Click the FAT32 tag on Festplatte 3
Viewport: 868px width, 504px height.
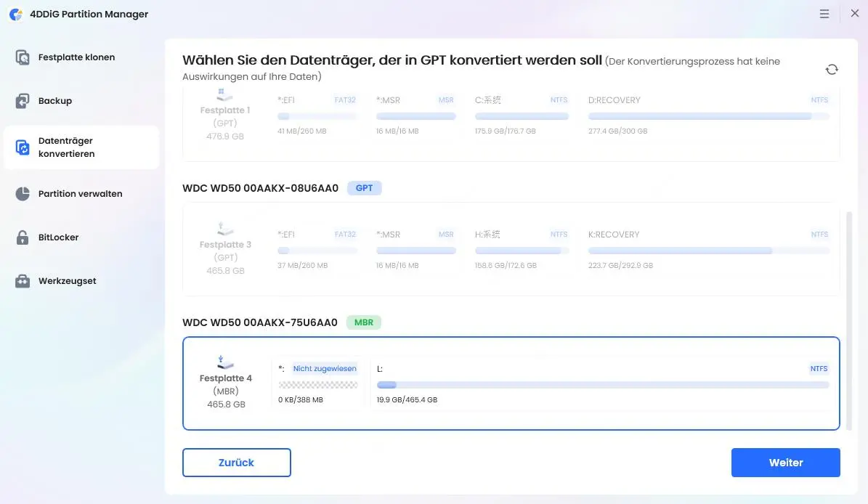tap(345, 235)
